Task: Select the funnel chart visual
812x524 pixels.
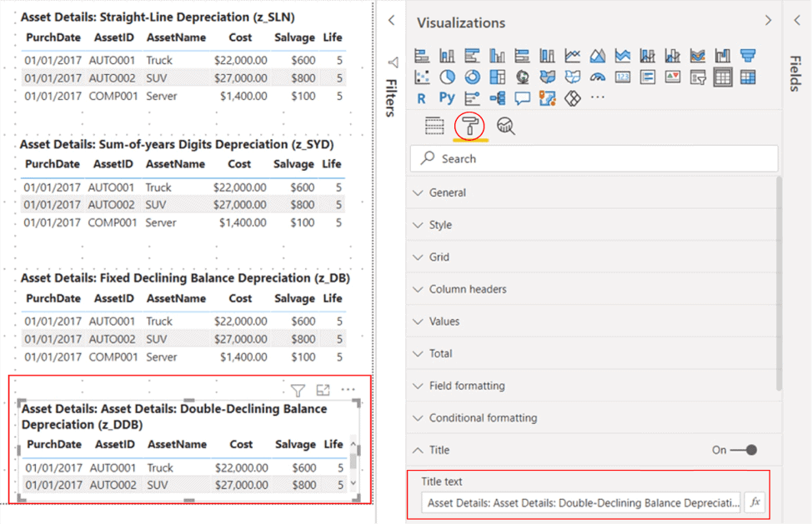Action: (x=748, y=55)
